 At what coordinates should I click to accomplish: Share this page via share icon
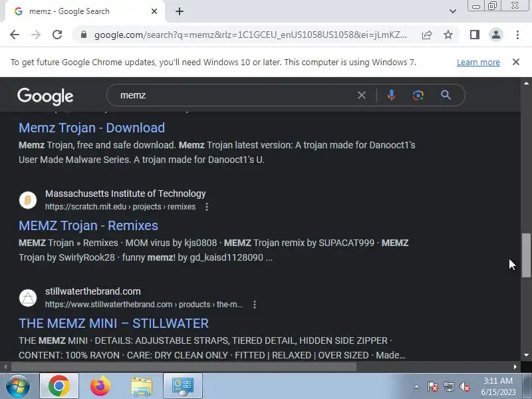(x=427, y=35)
